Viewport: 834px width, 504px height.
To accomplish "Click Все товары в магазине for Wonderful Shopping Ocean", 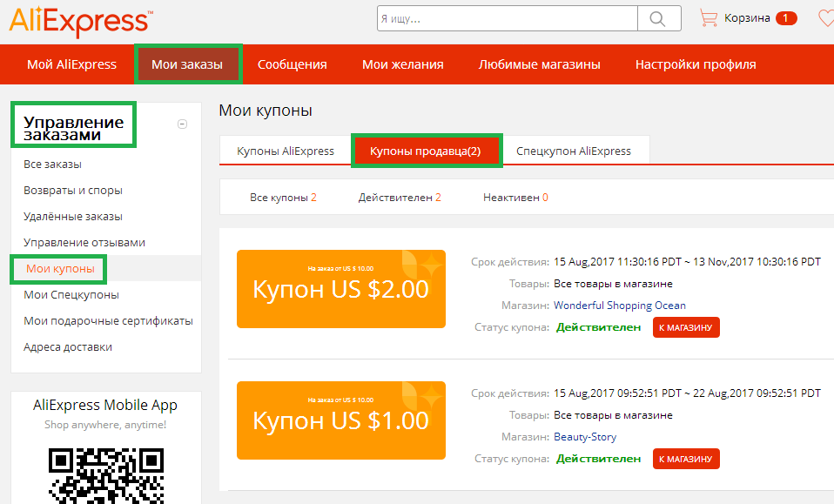I will 613,284.
